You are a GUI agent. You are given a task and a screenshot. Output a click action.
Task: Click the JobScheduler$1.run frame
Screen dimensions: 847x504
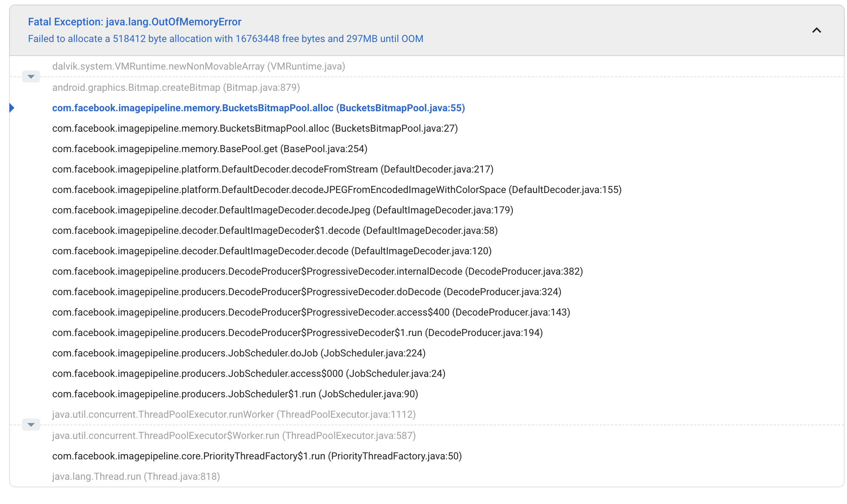coord(235,394)
